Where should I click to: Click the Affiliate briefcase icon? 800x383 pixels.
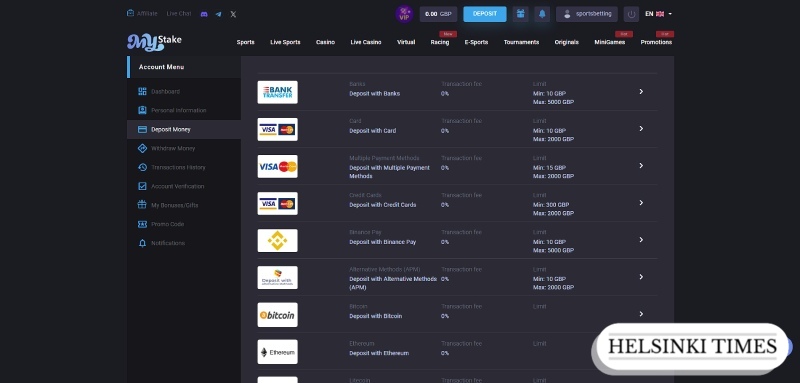point(131,13)
